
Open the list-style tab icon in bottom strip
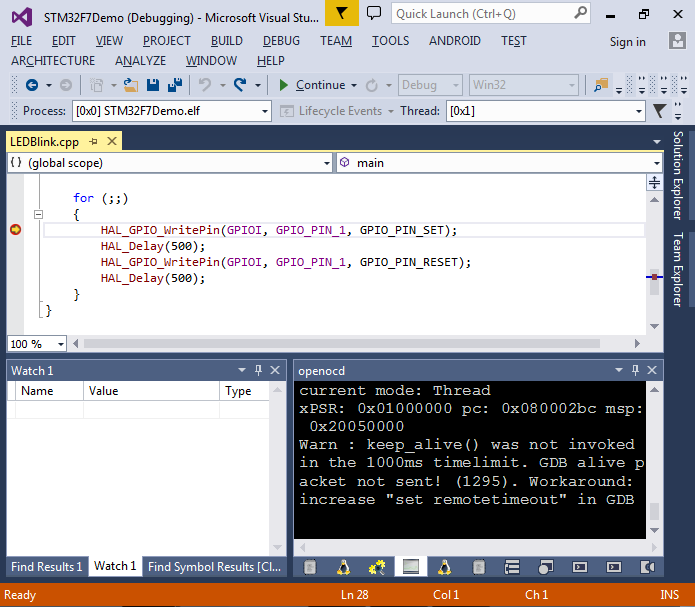[x=512, y=567]
